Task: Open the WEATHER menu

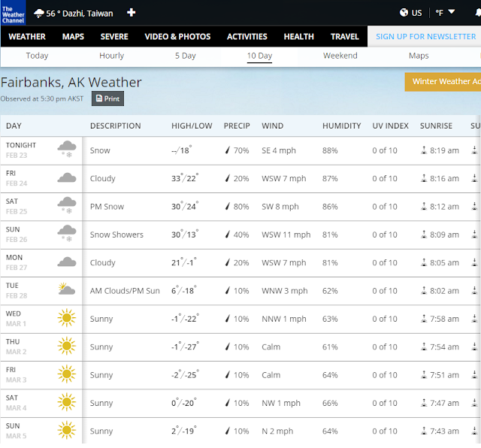Action: [x=27, y=37]
